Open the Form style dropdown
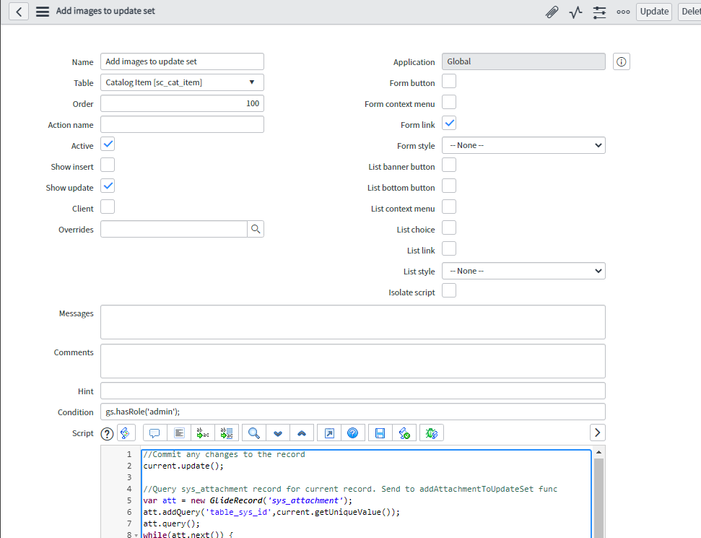Viewport: 701px width, 538px height. [524, 145]
